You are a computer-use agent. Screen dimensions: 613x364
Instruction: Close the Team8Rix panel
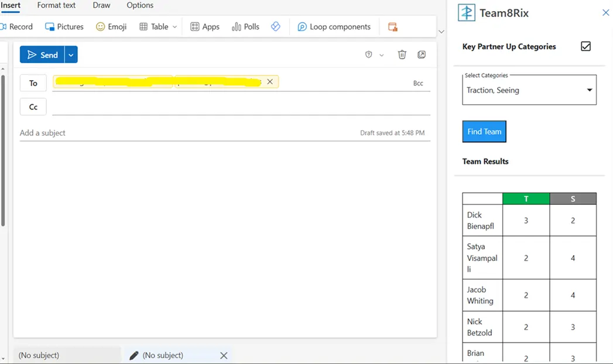605,12
